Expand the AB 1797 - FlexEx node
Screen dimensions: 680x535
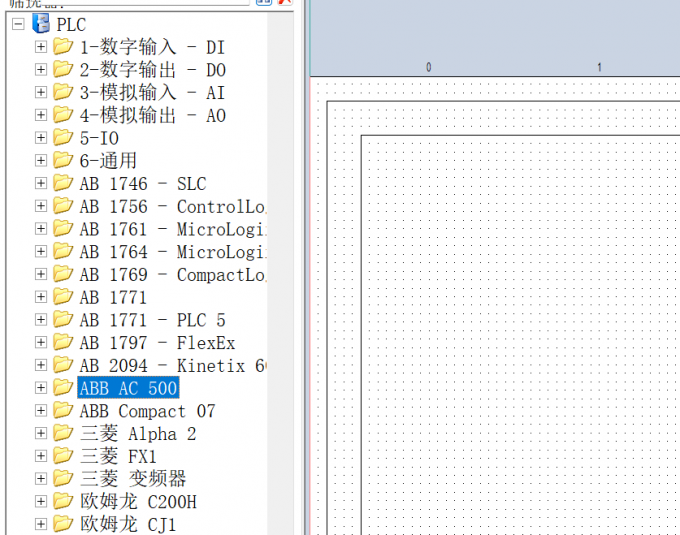point(41,342)
